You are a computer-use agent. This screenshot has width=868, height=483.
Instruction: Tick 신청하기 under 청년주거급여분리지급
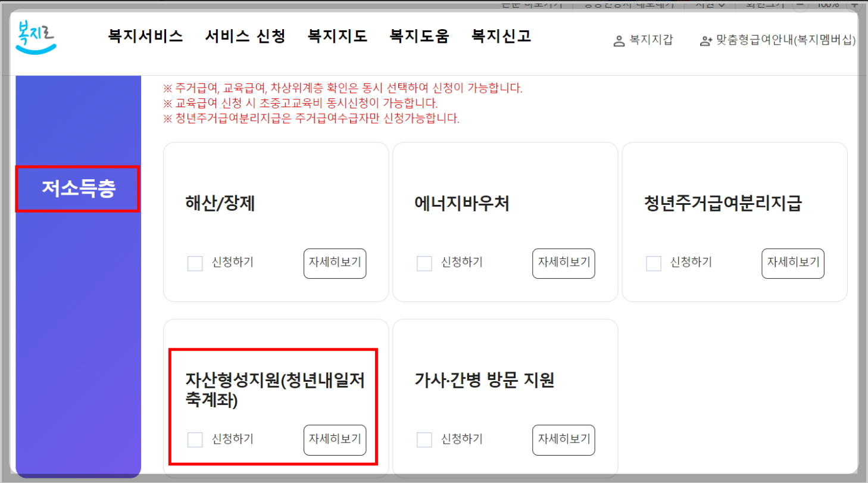click(652, 263)
